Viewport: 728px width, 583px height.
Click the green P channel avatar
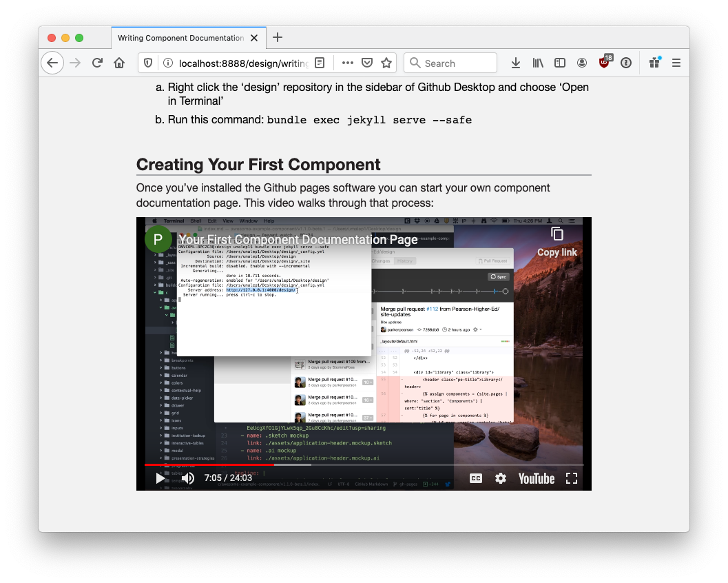(158, 239)
